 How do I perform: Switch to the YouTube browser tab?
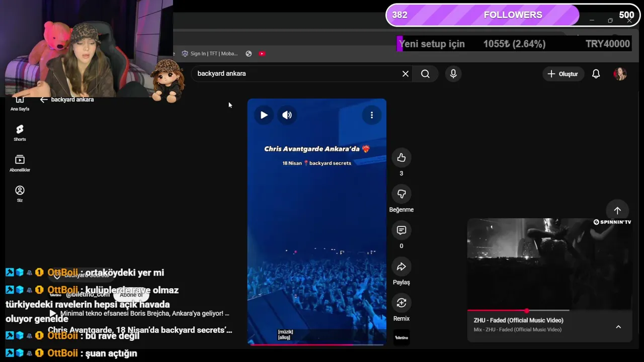point(262,54)
